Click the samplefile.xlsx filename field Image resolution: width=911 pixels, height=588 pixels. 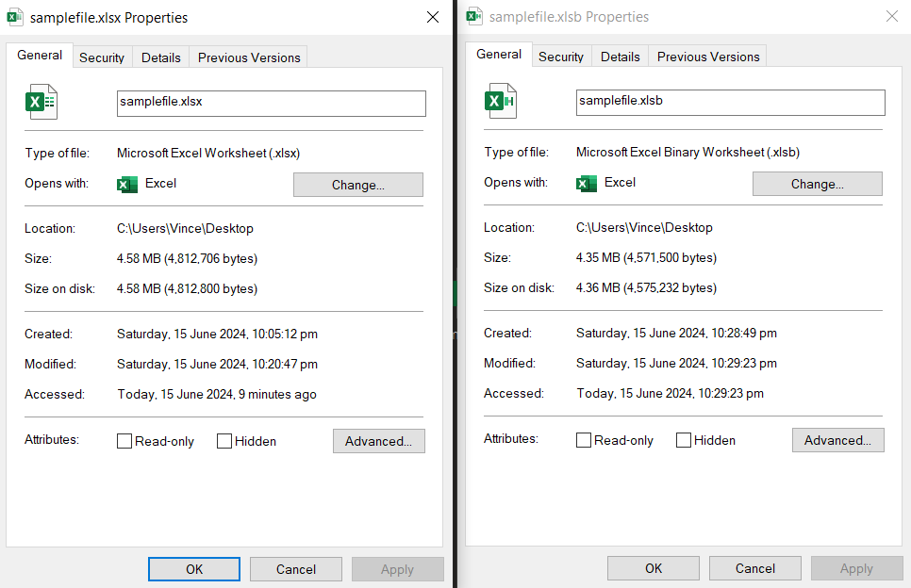pos(271,103)
